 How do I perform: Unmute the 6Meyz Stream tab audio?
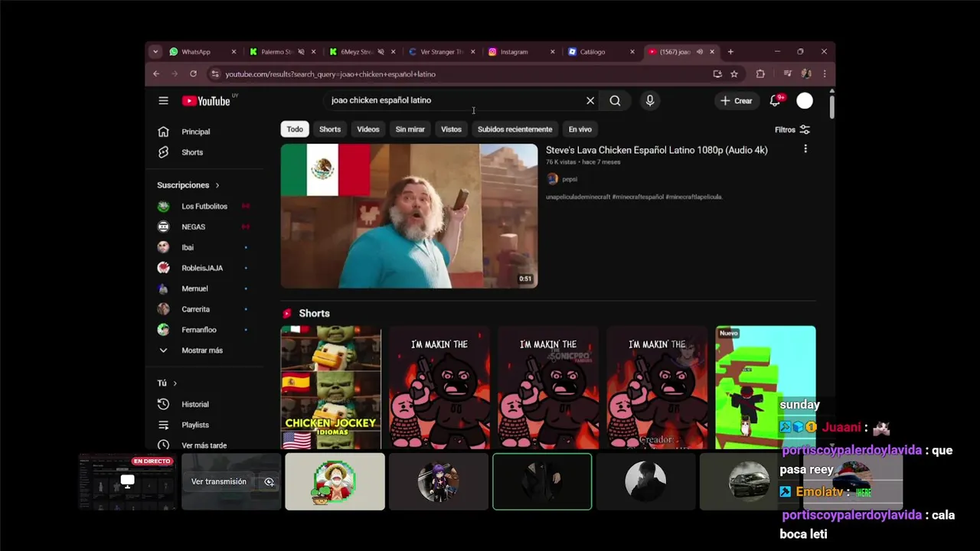(x=381, y=52)
